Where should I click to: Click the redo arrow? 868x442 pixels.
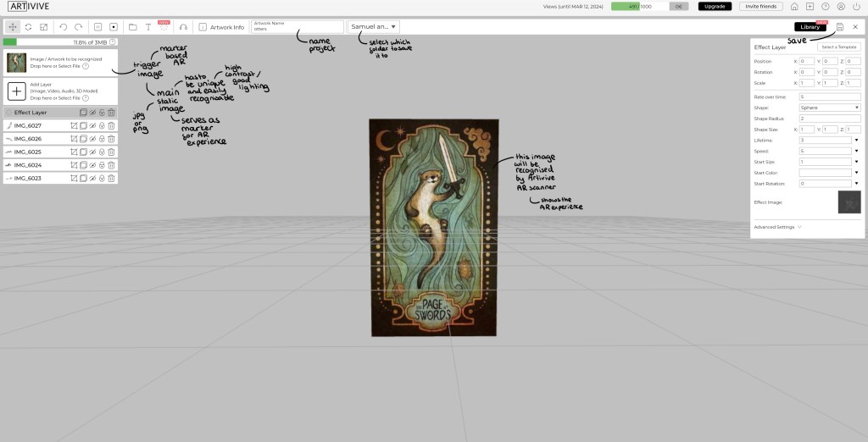coord(78,27)
